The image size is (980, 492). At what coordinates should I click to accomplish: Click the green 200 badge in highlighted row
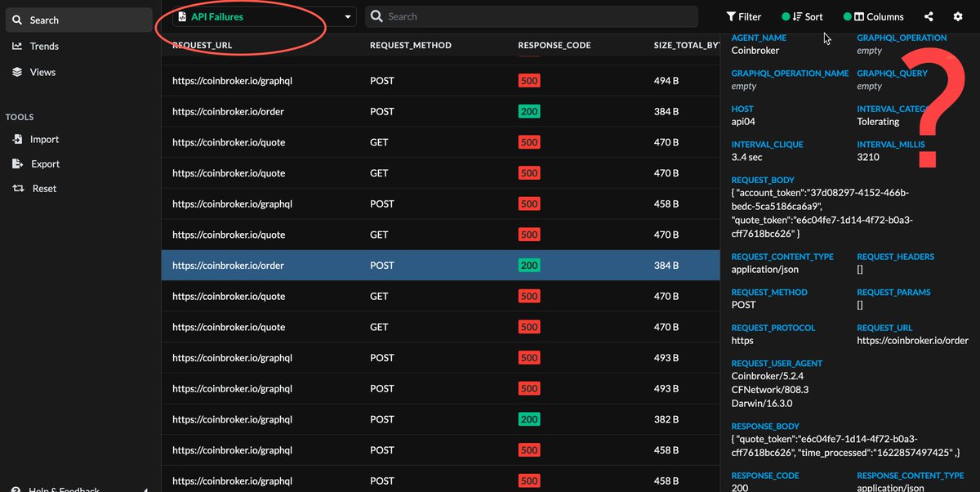[x=529, y=266]
